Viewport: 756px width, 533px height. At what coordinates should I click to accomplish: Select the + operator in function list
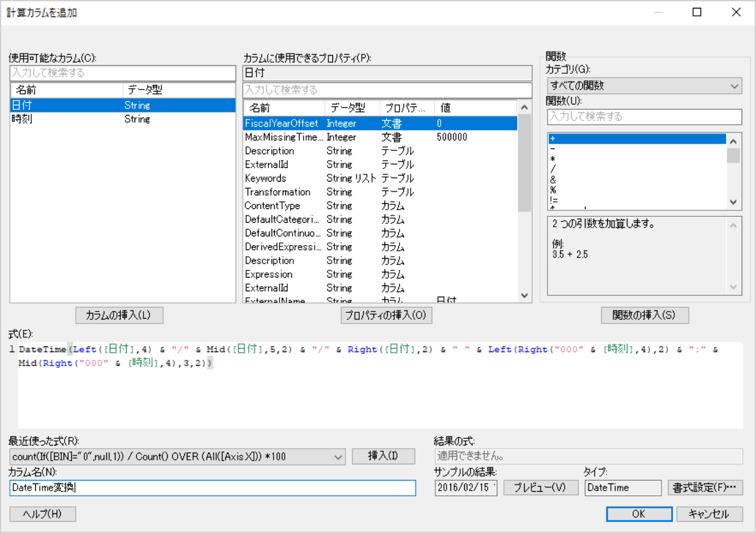pyautogui.click(x=637, y=138)
